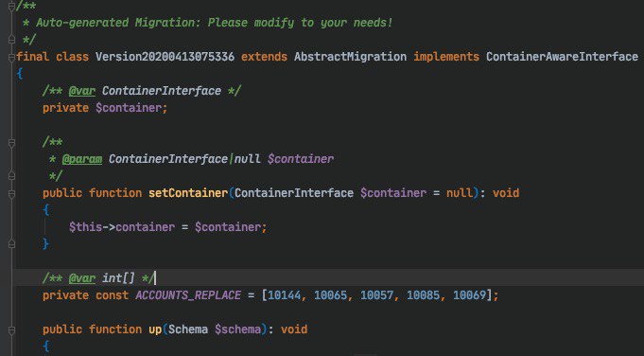The height and width of the screenshot is (356, 644).
Task: Click $this->container in the assignment line
Action: 122,227
